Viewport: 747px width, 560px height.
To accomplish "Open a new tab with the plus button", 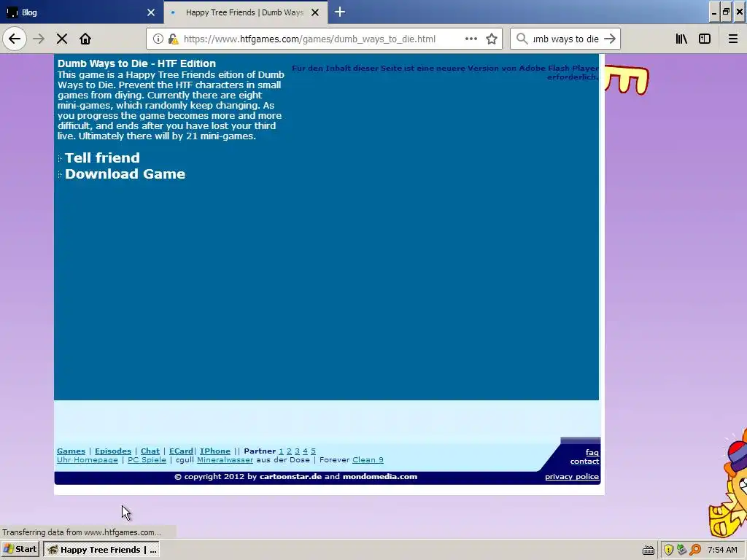I will pyautogui.click(x=340, y=12).
